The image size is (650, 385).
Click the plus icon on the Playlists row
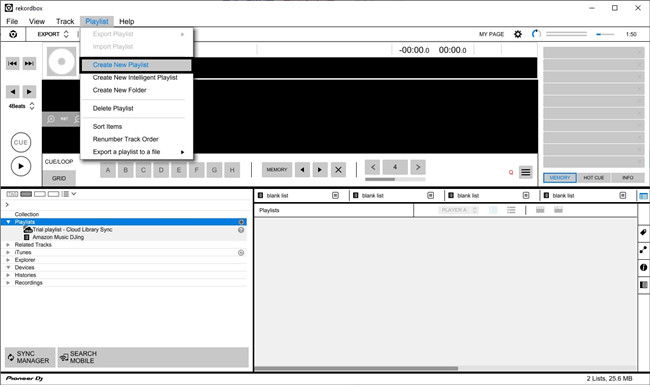(241, 222)
